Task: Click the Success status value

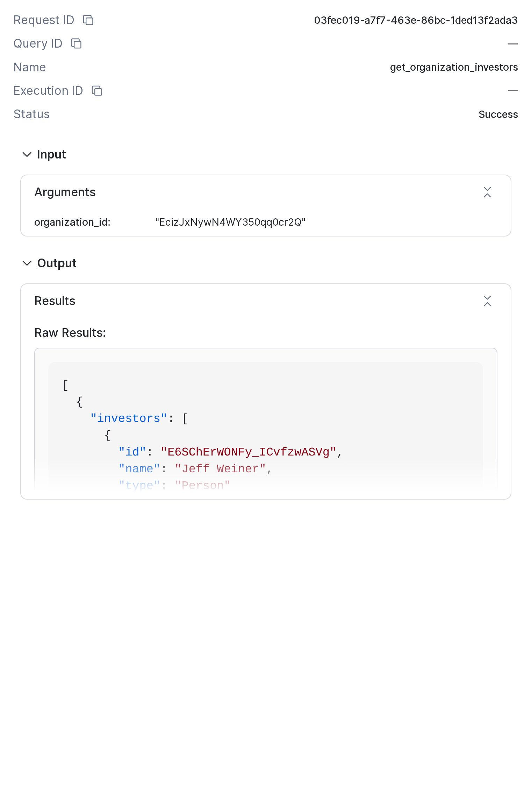Action: (x=498, y=114)
